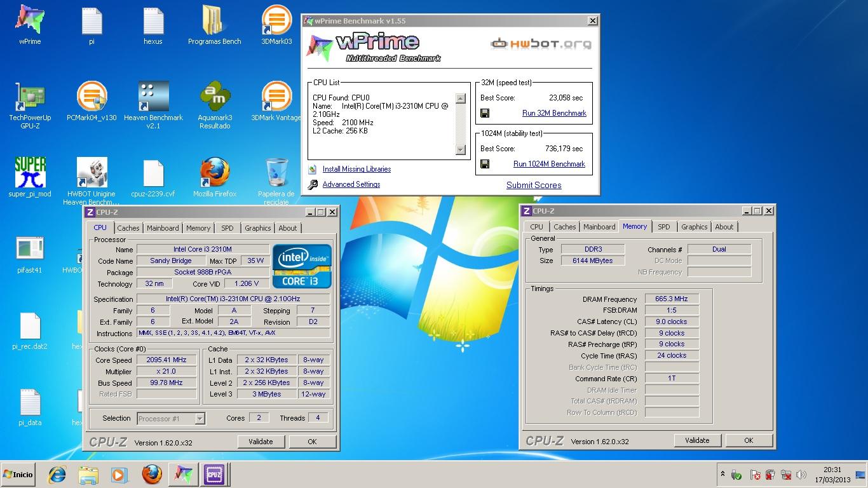The height and width of the screenshot is (488, 868).
Task: Open the PCMark04_v130 shortcut
Action: [92, 102]
